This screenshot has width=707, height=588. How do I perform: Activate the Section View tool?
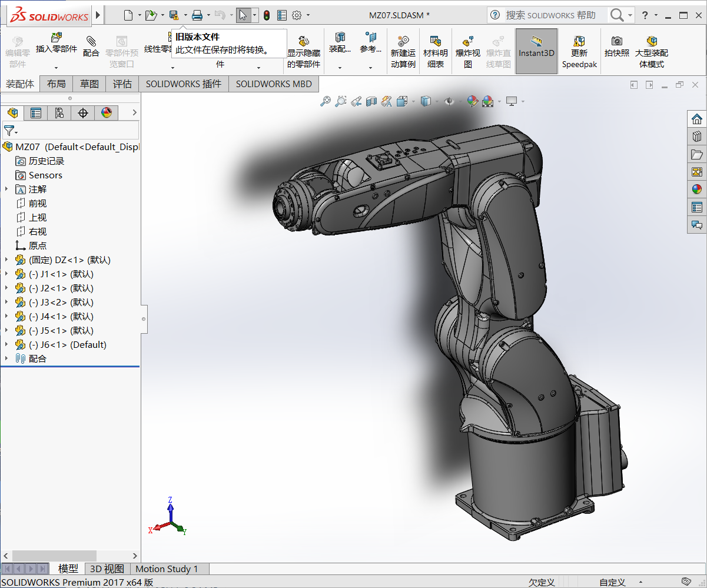click(371, 101)
